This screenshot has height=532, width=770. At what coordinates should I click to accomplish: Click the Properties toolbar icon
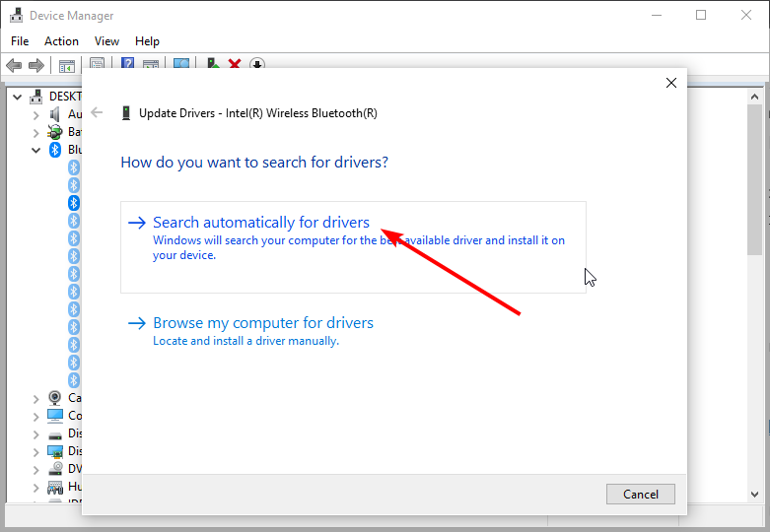[x=97, y=64]
